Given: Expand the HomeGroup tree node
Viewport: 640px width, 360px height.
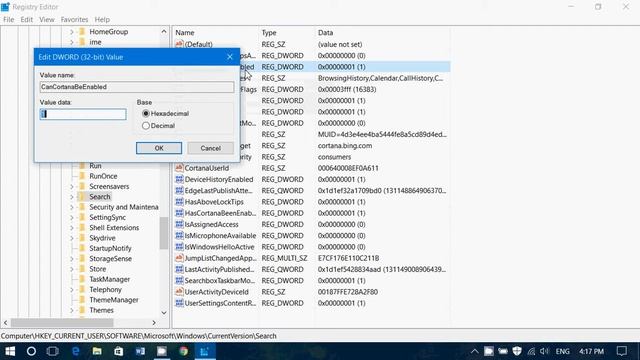Looking at the screenshot, I should 71,32.
